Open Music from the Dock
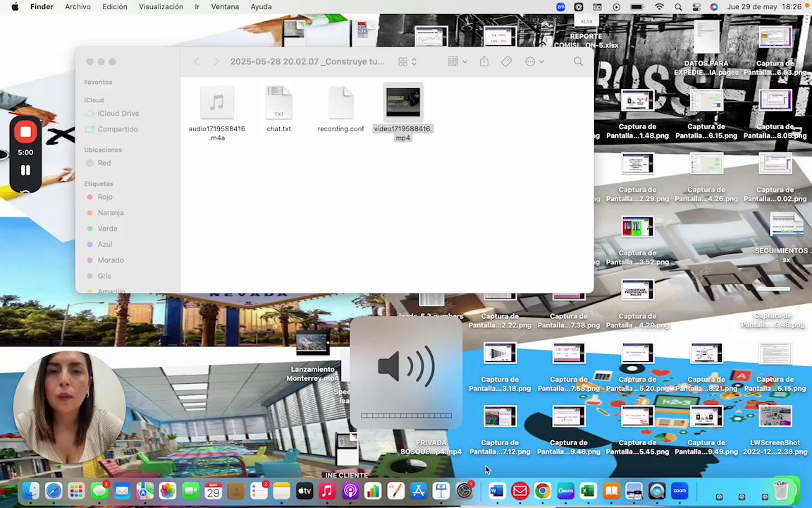 (x=327, y=490)
